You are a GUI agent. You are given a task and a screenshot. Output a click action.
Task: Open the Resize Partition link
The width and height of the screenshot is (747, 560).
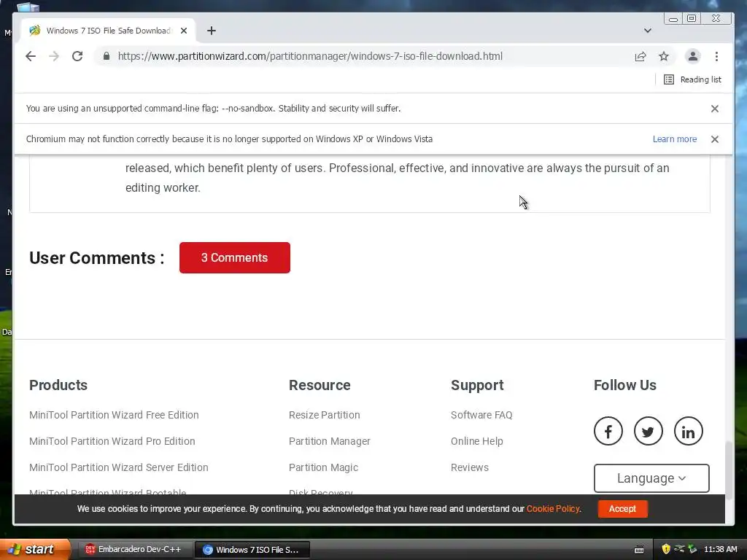click(324, 415)
